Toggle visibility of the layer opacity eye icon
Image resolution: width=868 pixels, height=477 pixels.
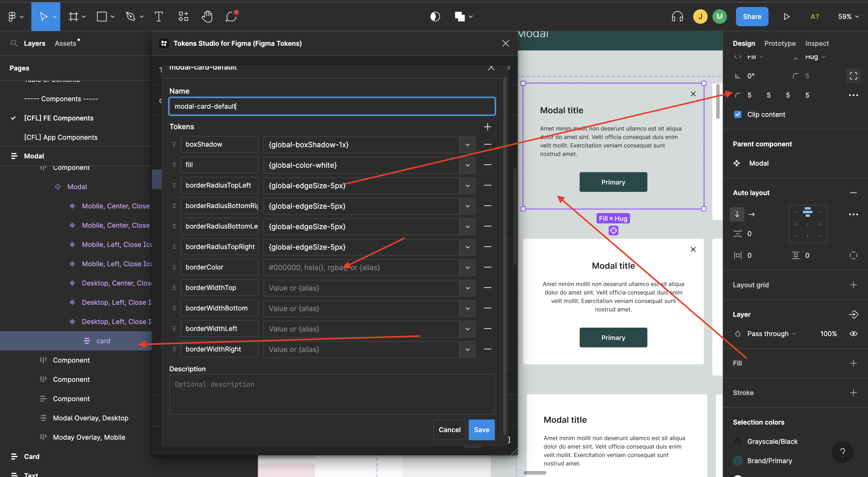(854, 334)
